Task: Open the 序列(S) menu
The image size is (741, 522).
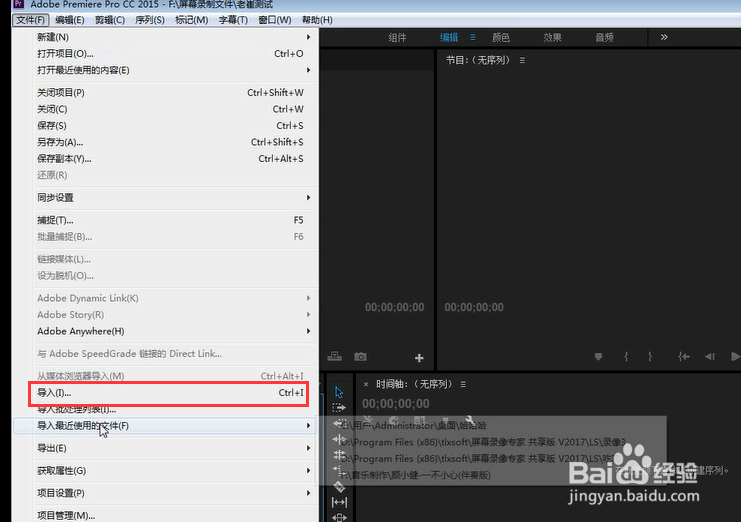Action: coord(150,20)
